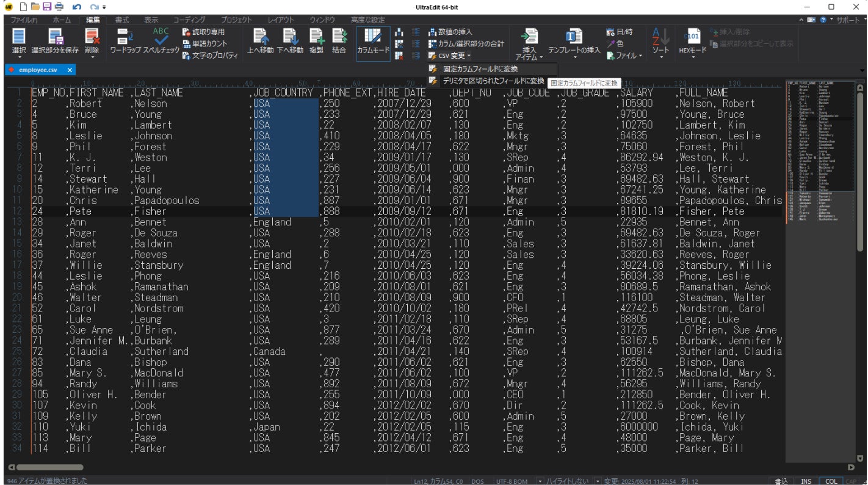868x485 pixels.
Task: Expand the Select (選択) dropdown
Action: click(19, 57)
